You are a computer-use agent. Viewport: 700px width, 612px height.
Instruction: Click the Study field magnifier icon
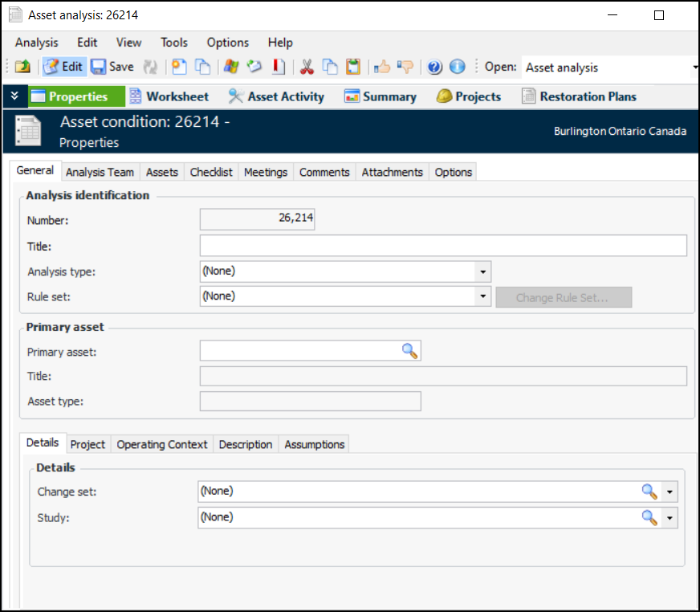(x=649, y=518)
